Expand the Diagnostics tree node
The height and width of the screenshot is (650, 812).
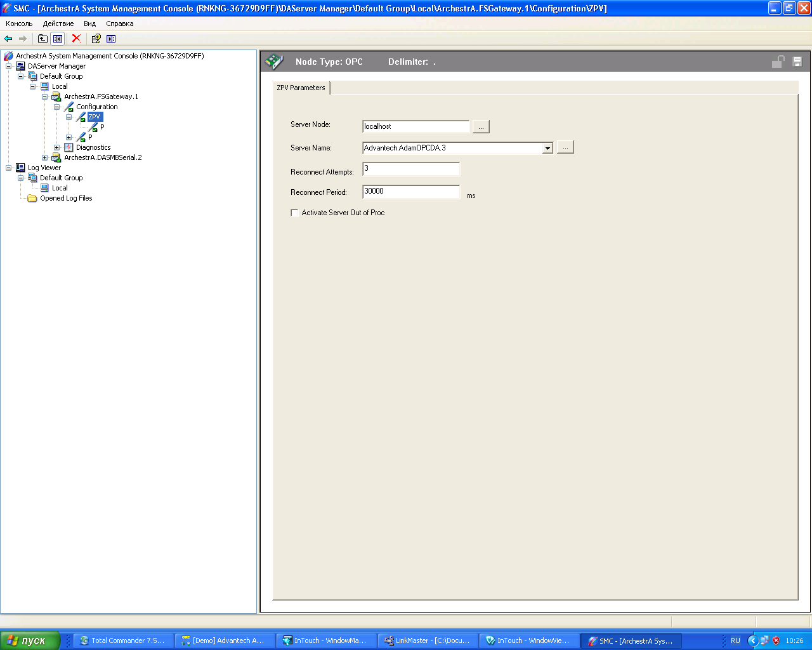[x=56, y=147]
